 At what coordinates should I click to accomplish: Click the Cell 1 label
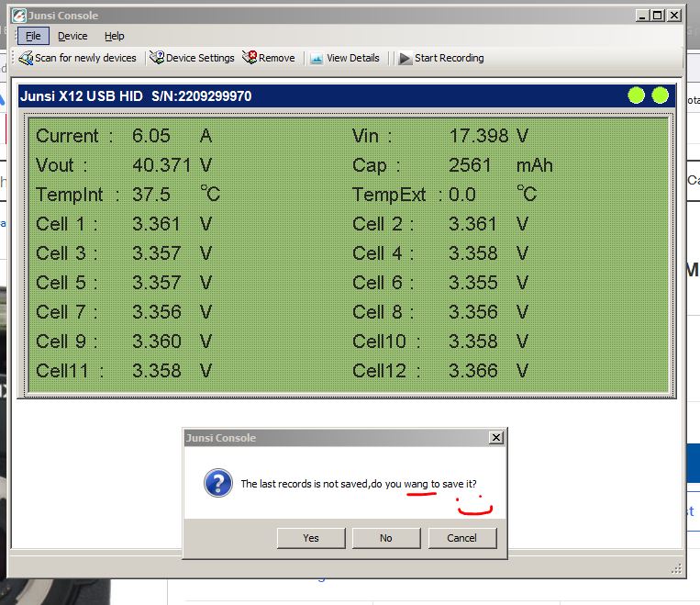[x=66, y=224]
